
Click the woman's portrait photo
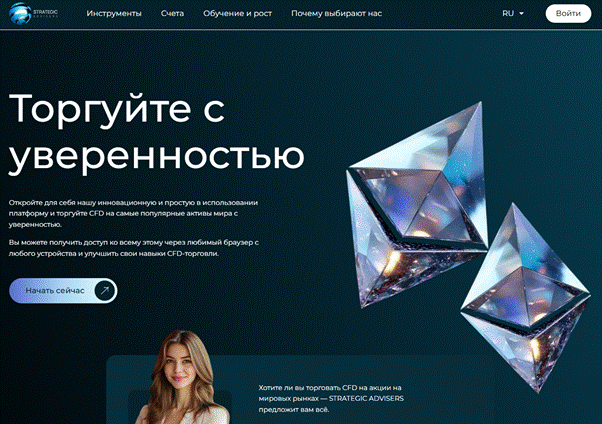(184, 378)
